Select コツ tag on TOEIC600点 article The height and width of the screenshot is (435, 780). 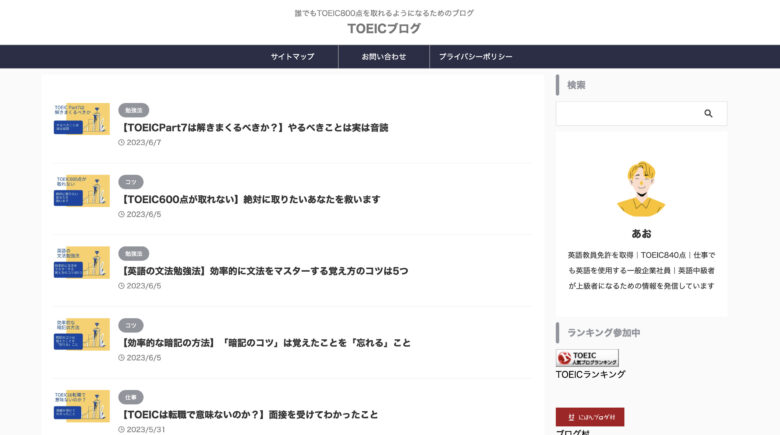(131, 182)
